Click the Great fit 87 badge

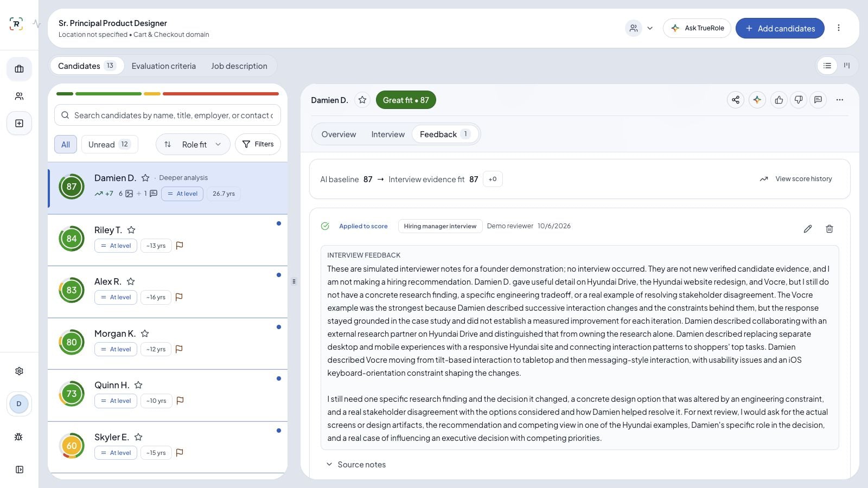point(406,100)
